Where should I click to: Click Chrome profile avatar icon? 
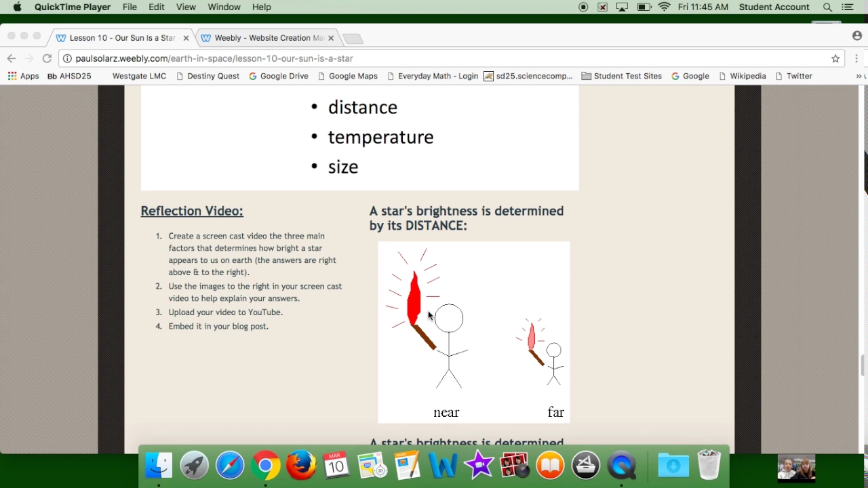(x=857, y=36)
